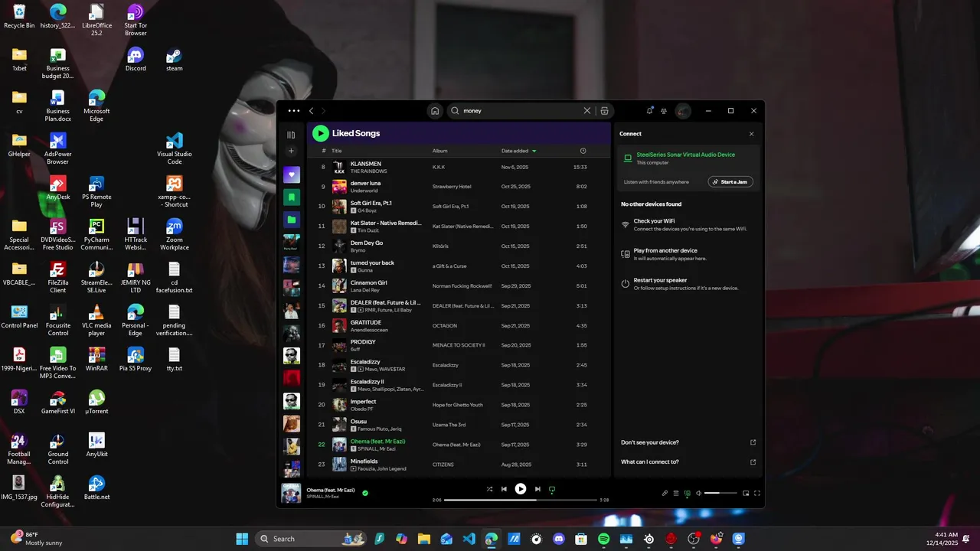Click the Osusu album cover thumbnail
The height and width of the screenshot is (551, 980).
point(339,425)
